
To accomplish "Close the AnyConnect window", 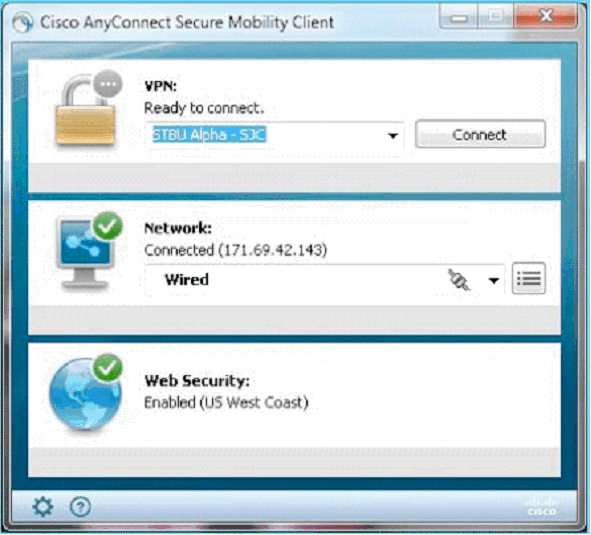I will pos(546,17).
